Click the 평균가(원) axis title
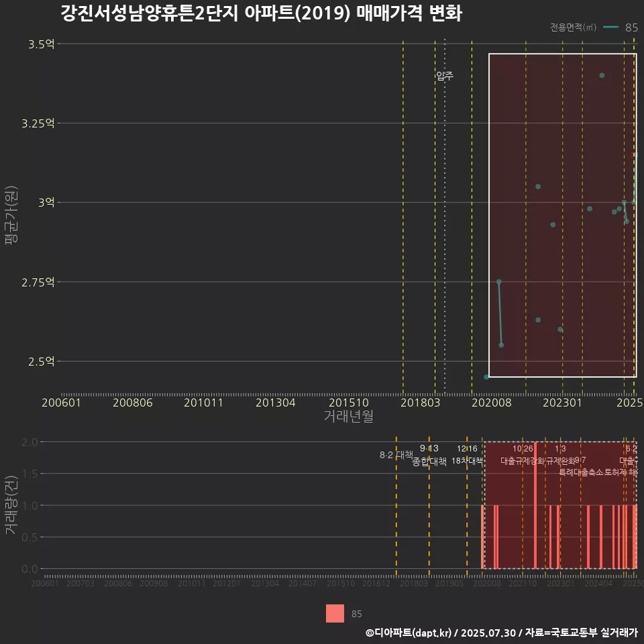The image size is (644, 644). [11, 215]
